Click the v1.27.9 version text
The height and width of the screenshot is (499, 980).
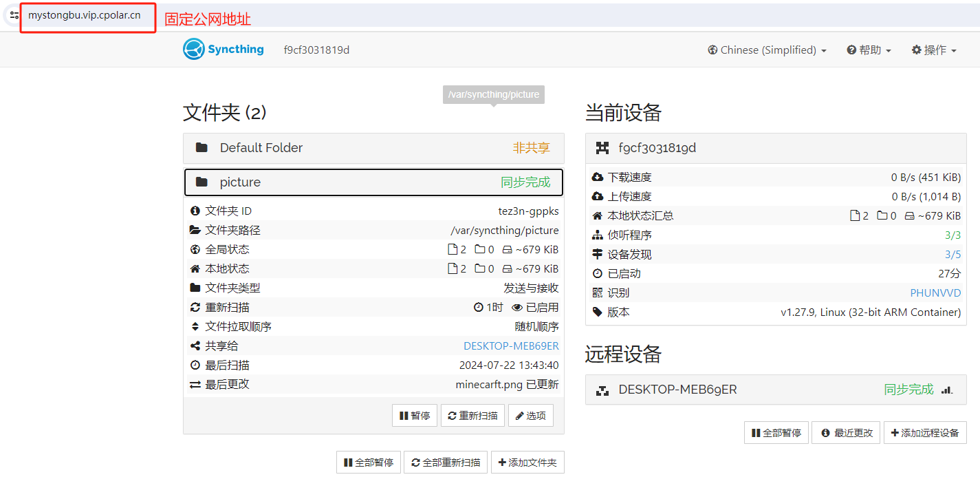(871, 312)
